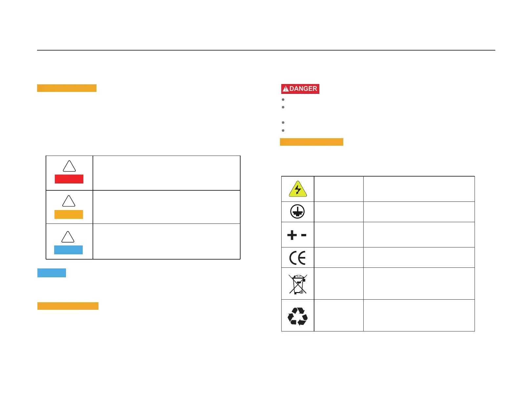
Task: Click the small blue bar below the left table
Action: [52, 273]
